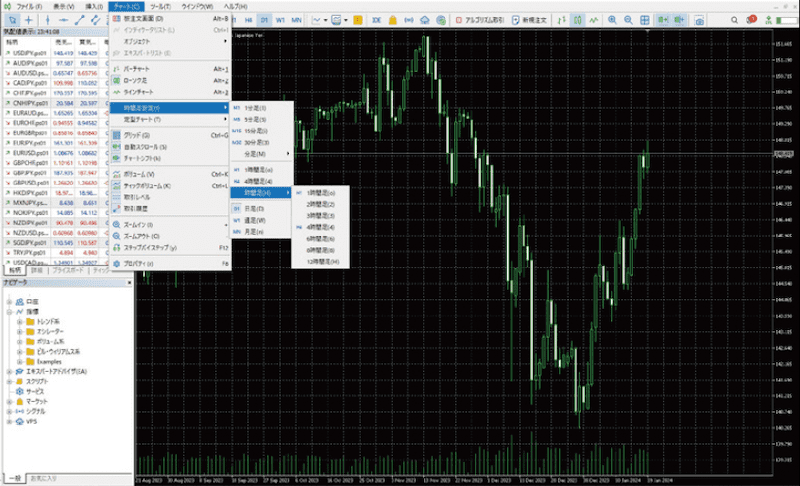Select the cursor arrow tool in toolbar

coord(11,19)
